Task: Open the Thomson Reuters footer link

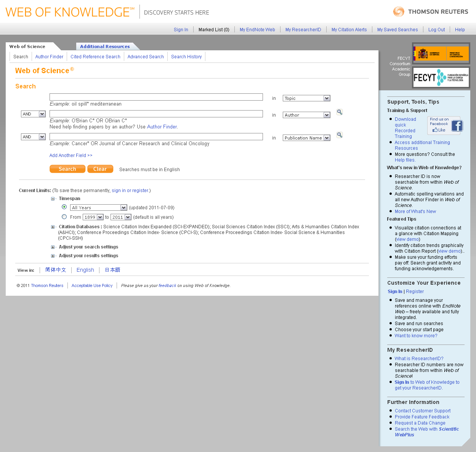Action: click(47, 285)
